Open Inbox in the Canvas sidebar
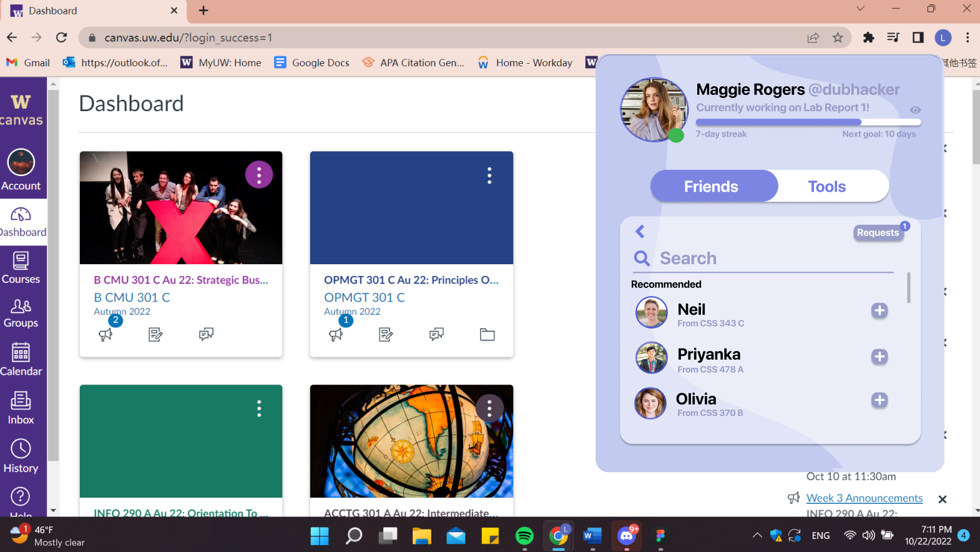This screenshot has height=552, width=980. coord(21,408)
